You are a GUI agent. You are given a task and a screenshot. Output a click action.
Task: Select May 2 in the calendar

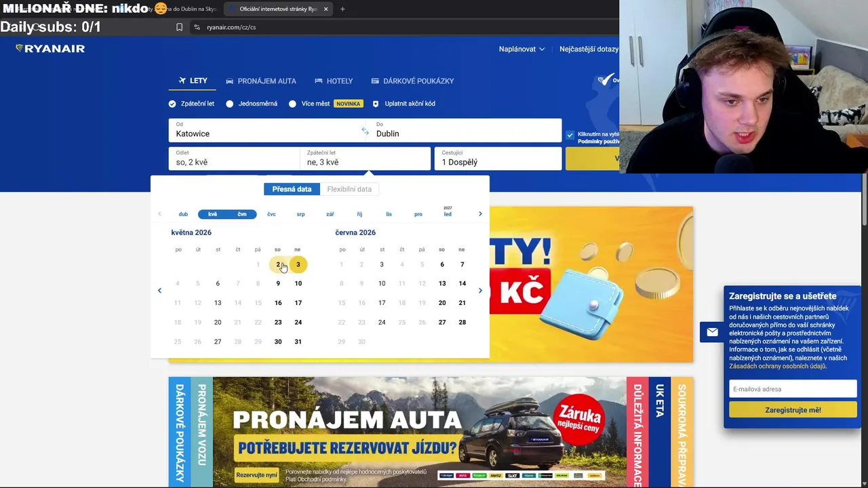point(278,264)
